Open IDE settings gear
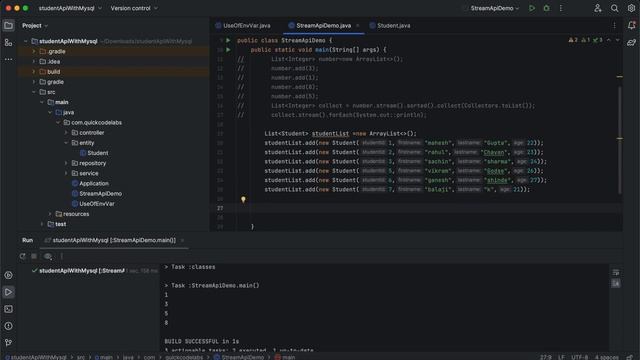The width and height of the screenshot is (640, 360). click(631, 8)
